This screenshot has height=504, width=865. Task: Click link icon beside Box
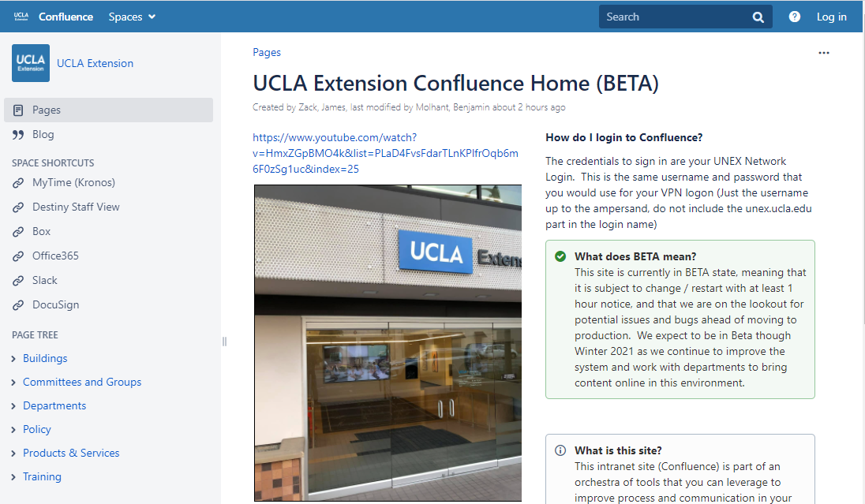coord(18,232)
